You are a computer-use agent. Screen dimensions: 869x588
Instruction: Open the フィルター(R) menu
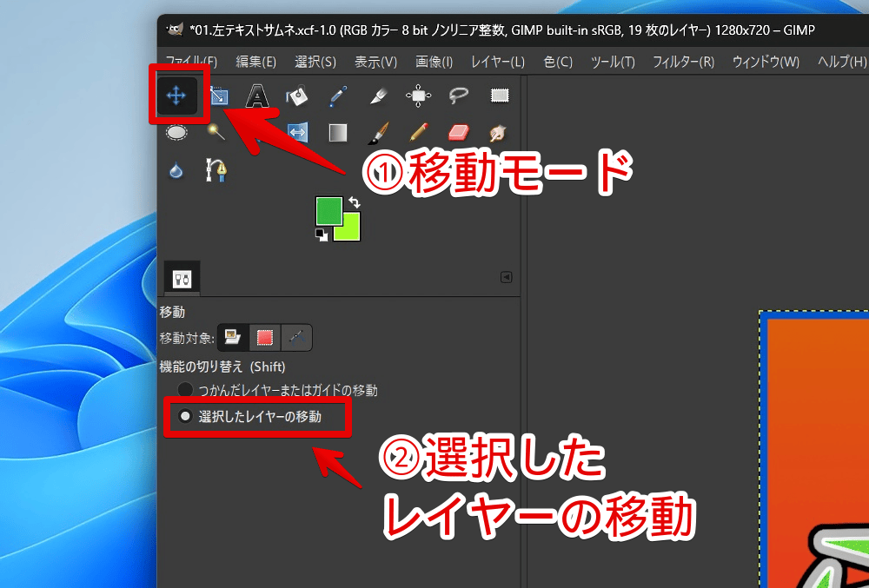[x=683, y=62]
